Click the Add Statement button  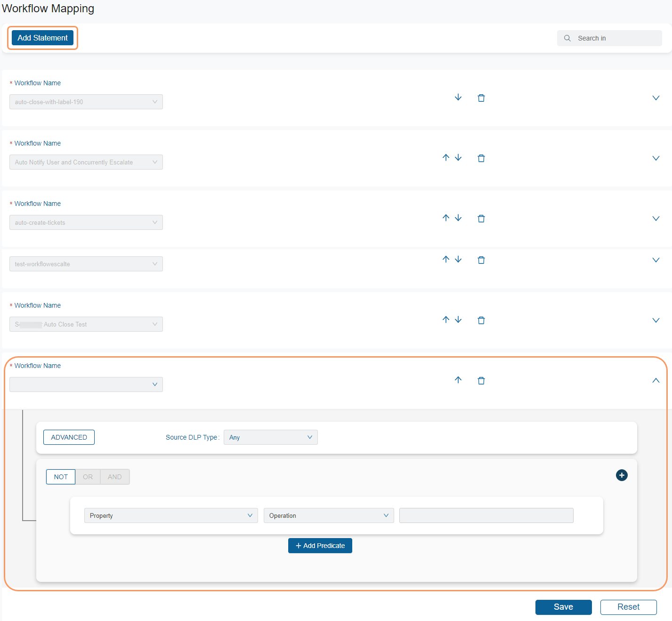(42, 38)
